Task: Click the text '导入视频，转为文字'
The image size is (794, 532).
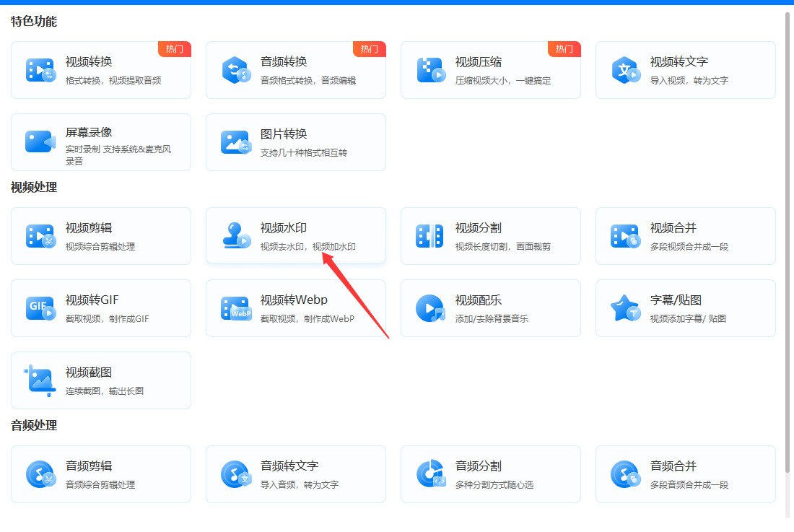Action: (x=689, y=80)
